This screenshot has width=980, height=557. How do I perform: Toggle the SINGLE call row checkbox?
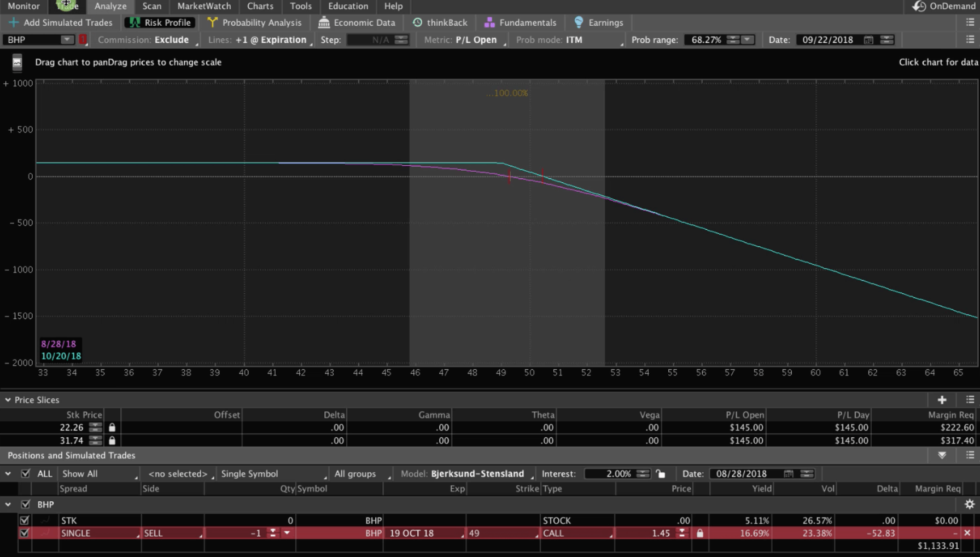coord(24,533)
